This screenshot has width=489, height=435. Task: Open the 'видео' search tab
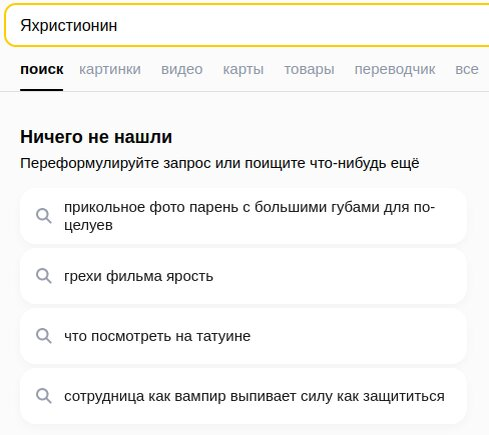[182, 69]
